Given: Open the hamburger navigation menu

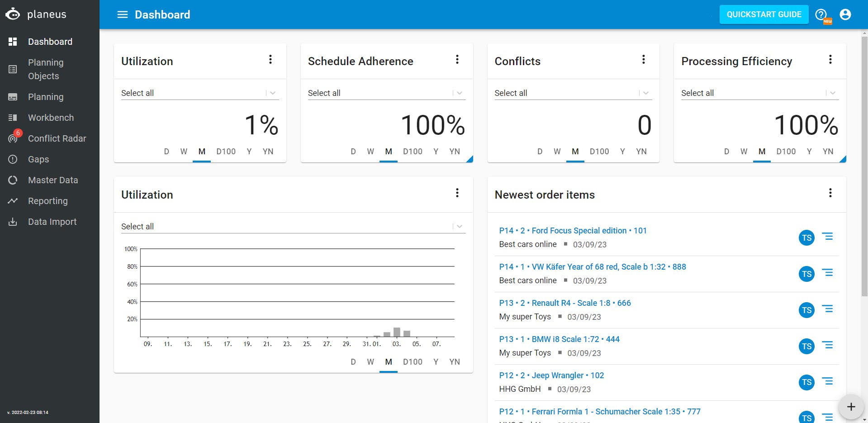Looking at the screenshot, I should (x=122, y=14).
